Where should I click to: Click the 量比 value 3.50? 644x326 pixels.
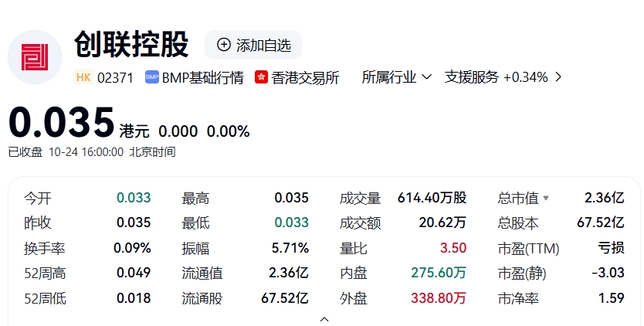[x=453, y=249]
